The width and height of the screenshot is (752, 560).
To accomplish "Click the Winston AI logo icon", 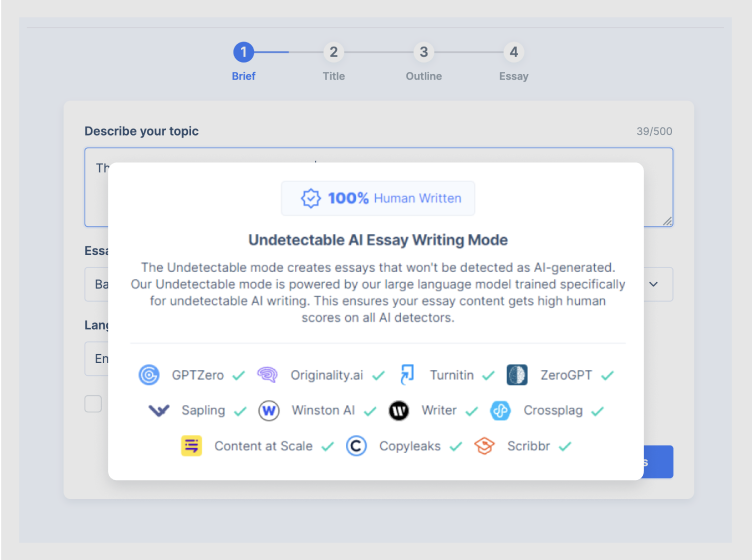I will tap(269, 411).
